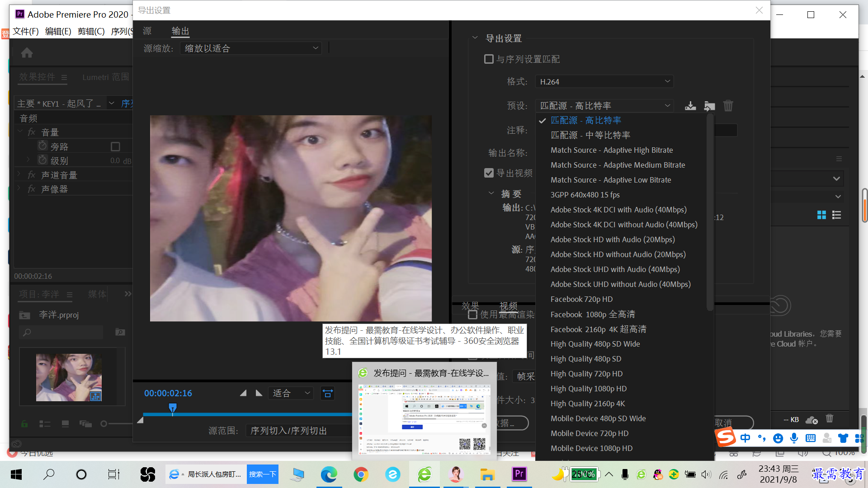Choose Facebook 720p HD preset
The image size is (868, 488).
(581, 299)
